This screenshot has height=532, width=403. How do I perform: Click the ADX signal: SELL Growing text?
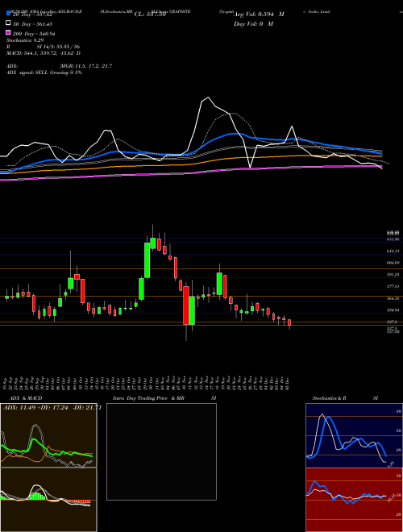[x=44, y=73]
